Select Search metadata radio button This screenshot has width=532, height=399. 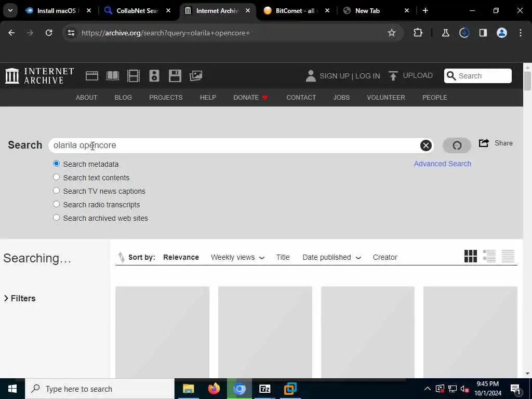tap(56, 164)
